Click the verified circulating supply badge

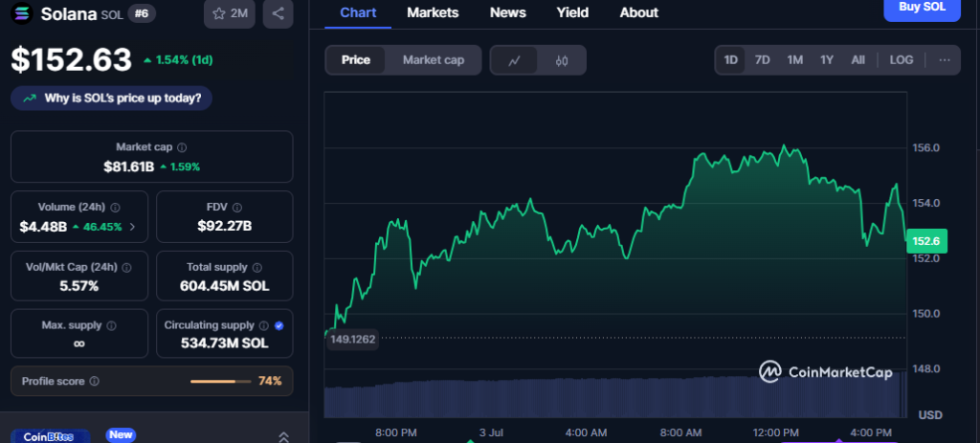(279, 325)
